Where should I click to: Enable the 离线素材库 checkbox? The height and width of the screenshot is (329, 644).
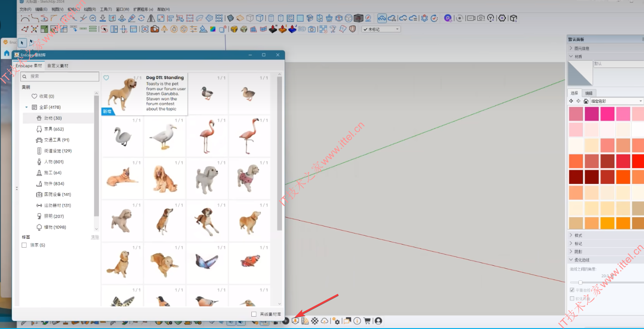[x=254, y=314]
